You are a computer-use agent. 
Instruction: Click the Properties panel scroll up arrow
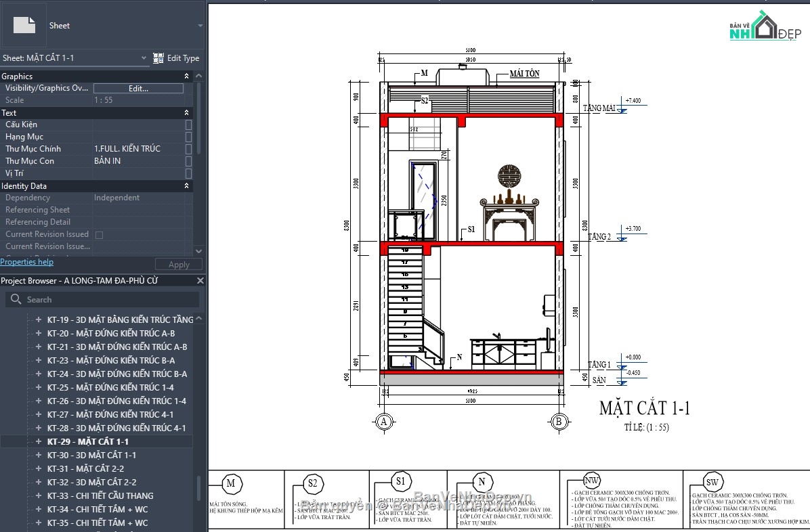[x=199, y=76]
